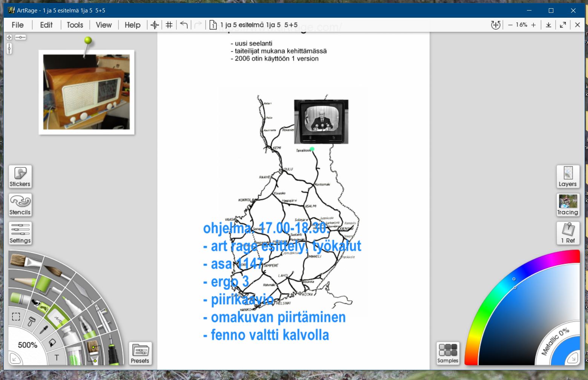Viewport: 588px width, 380px height.
Task: Undo the last action
Action: pos(184,25)
